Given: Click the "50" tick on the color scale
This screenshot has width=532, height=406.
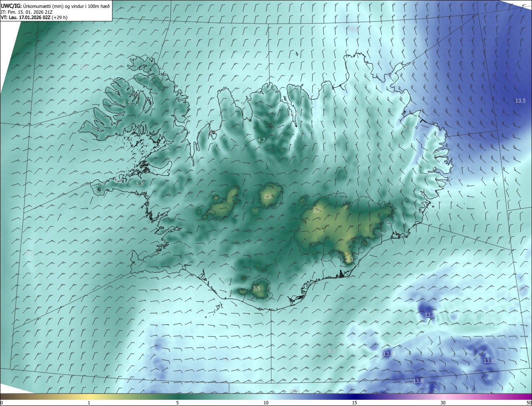Looking at the screenshot, I should (529, 403).
